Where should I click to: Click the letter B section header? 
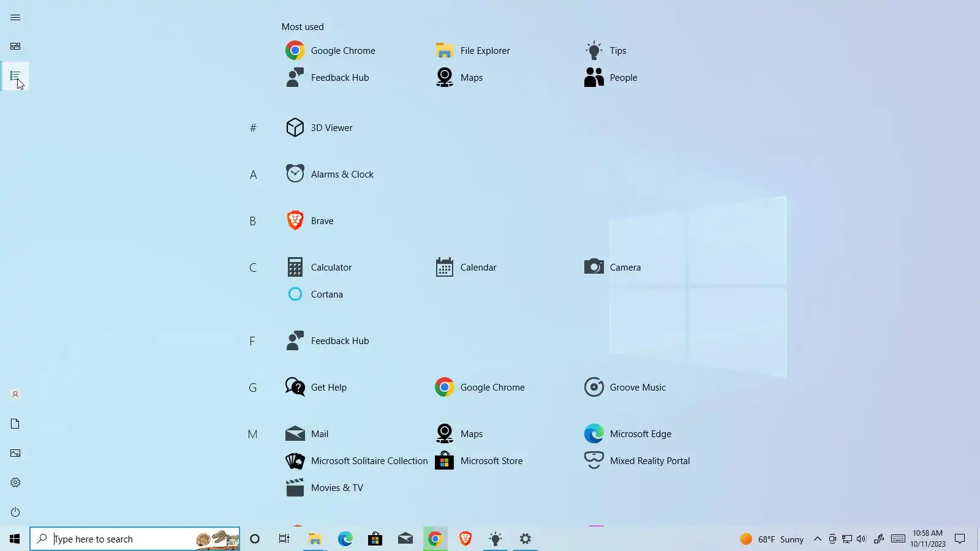tap(253, 221)
